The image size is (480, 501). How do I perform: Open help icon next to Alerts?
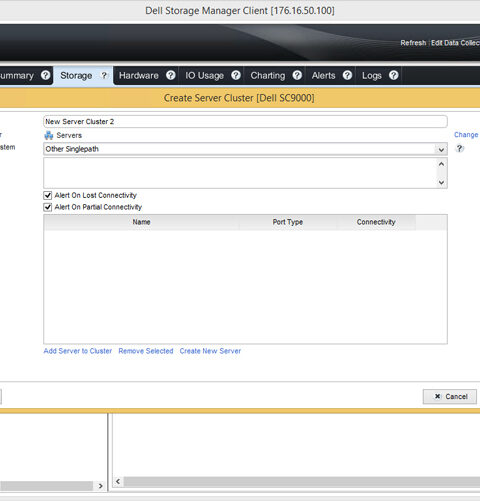pyautogui.click(x=347, y=75)
